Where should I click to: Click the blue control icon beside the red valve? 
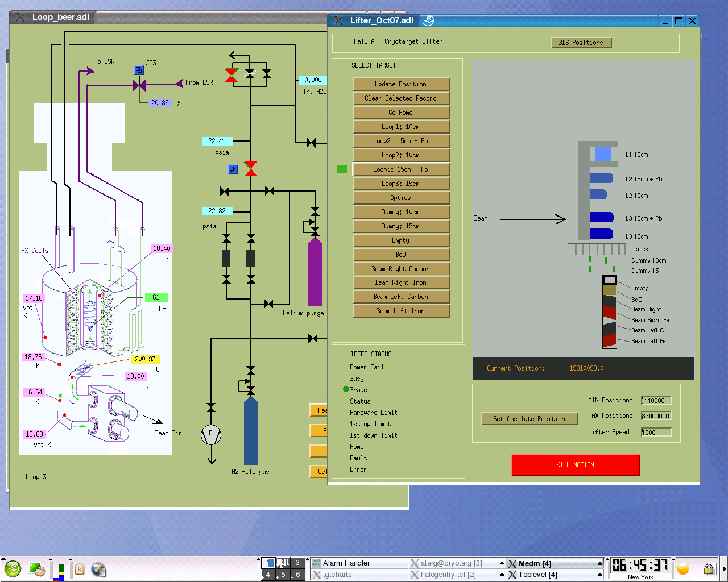coord(233,169)
